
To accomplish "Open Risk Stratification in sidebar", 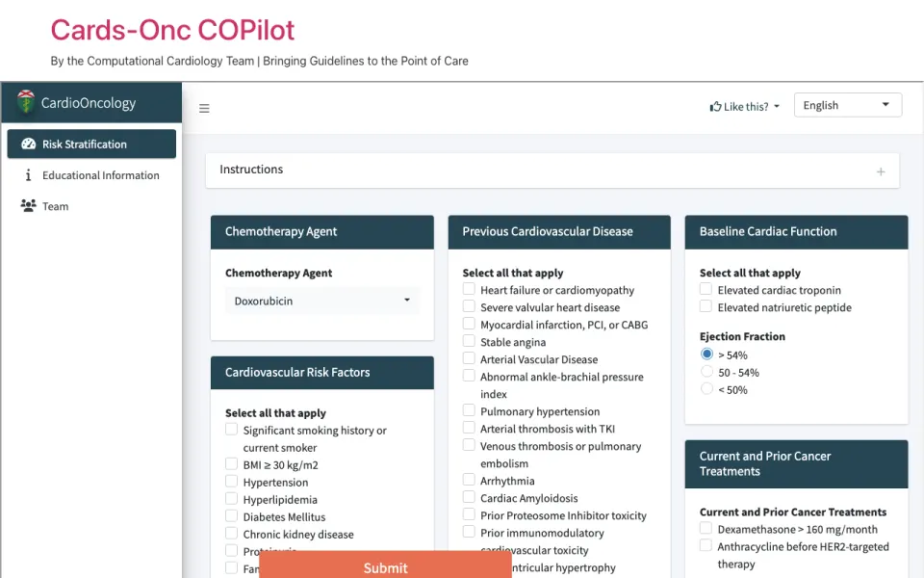I will (x=91, y=144).
